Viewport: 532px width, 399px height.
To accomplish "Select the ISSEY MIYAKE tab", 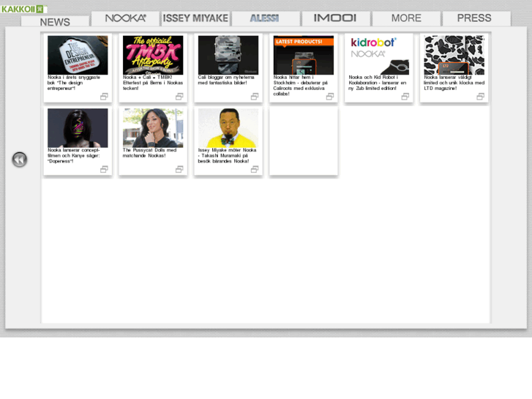I will (x=196, y=18).
